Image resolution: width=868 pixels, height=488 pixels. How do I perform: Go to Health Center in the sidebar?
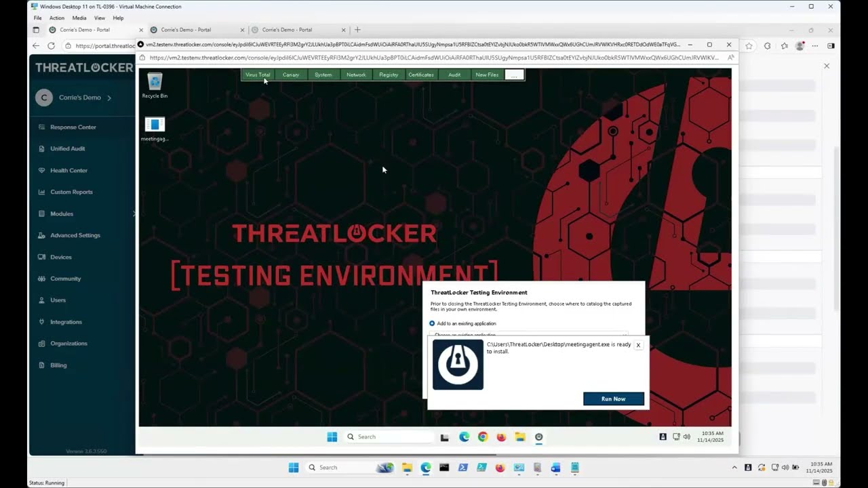[68, 170]
